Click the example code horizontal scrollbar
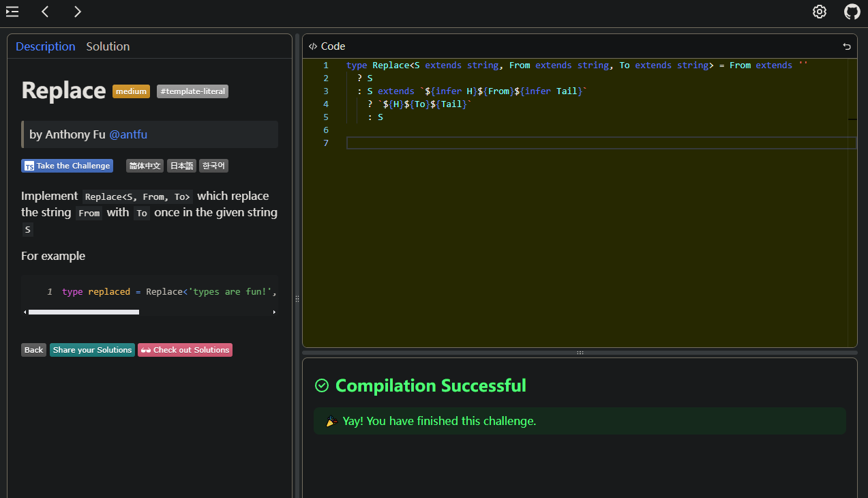 click(x=83, y=312)
